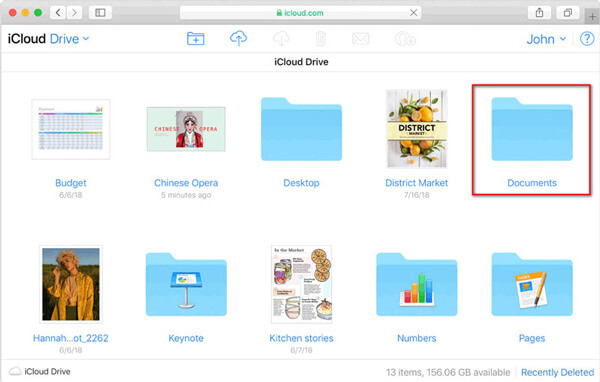The image size is (600, 382).
Task: Open the Keynote folder icon
Action: point(186,284)
